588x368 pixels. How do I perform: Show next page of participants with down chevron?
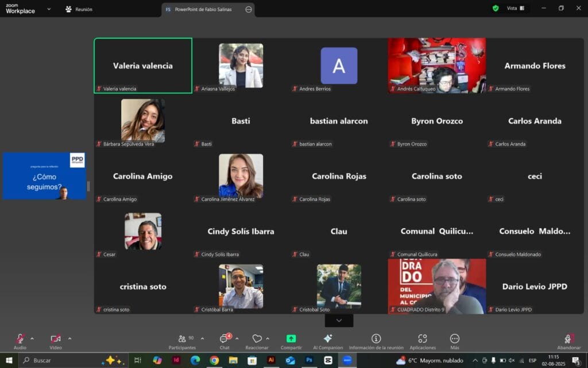click(x=339, y=321)
